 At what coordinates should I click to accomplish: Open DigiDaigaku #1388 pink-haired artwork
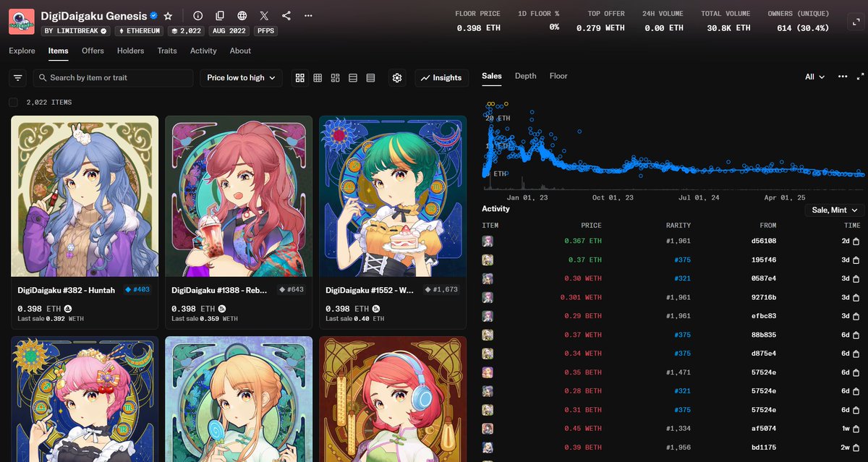[x=239, y=196]
